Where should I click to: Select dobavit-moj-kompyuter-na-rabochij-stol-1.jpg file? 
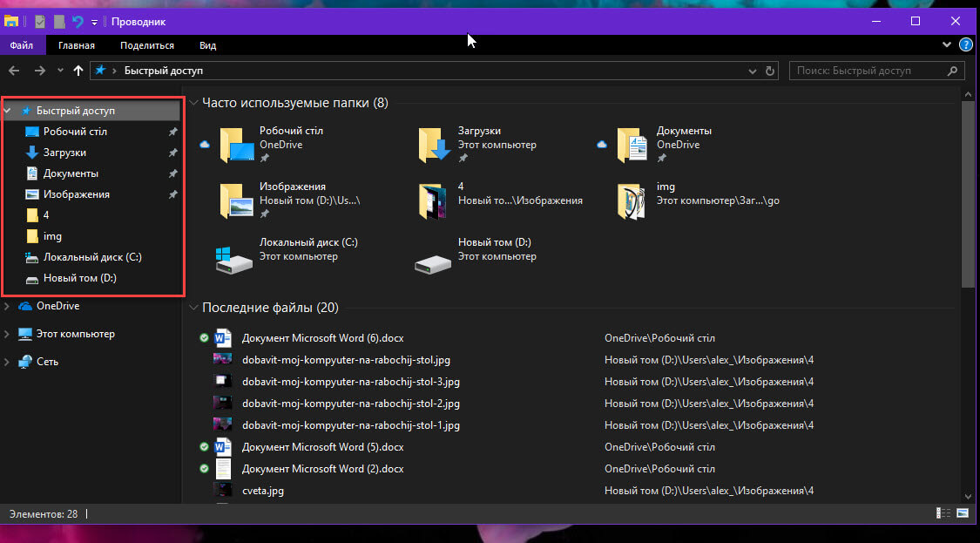(x=351, y=425)
